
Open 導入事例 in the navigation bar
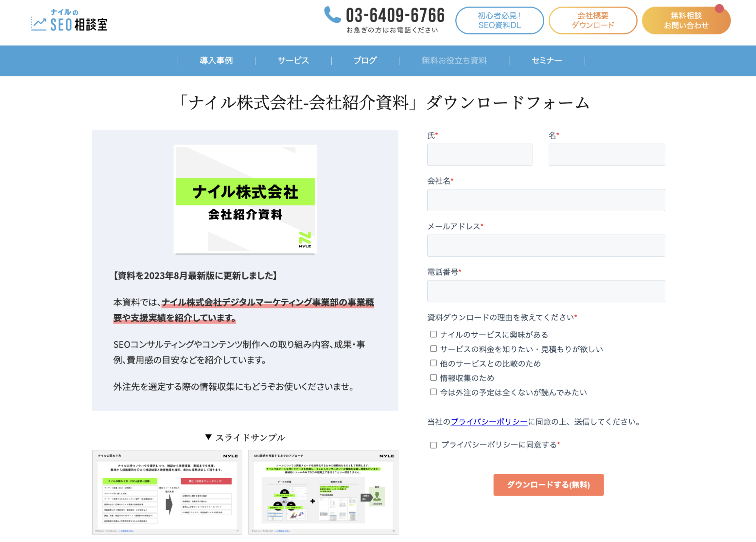[216, 60]
